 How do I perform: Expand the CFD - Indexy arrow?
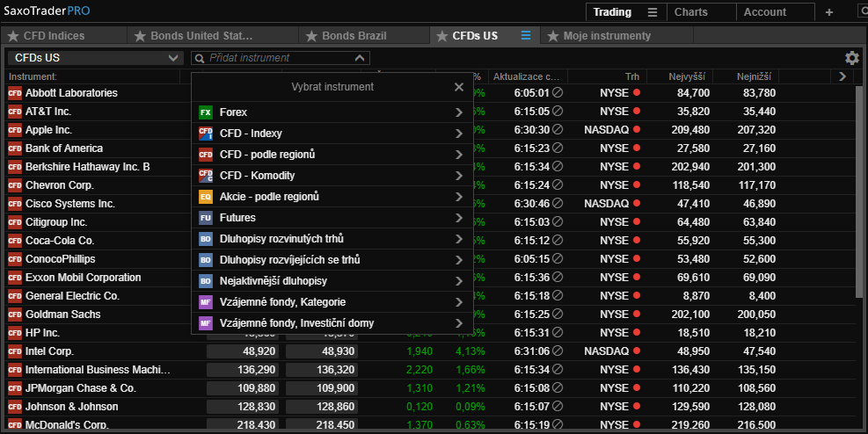coord(459,134)
